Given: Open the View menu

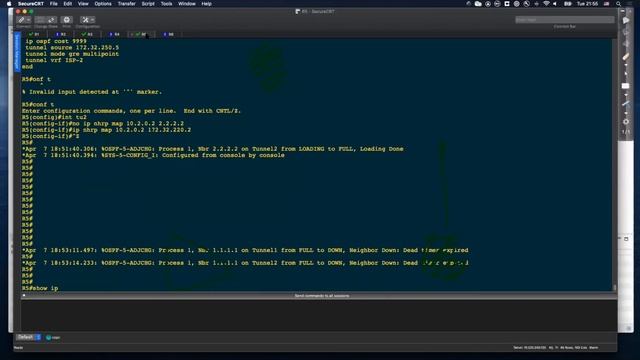Looking at the screenshot, I should 83,4.
